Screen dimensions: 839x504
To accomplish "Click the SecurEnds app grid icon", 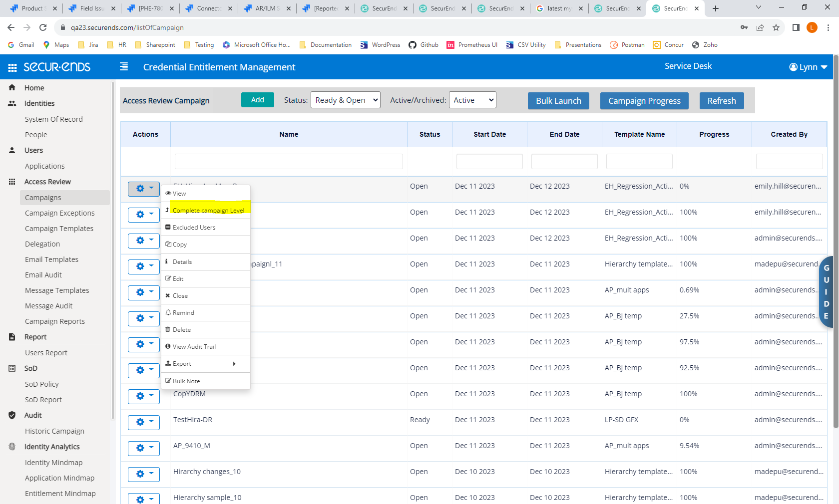I will point(11,66).
